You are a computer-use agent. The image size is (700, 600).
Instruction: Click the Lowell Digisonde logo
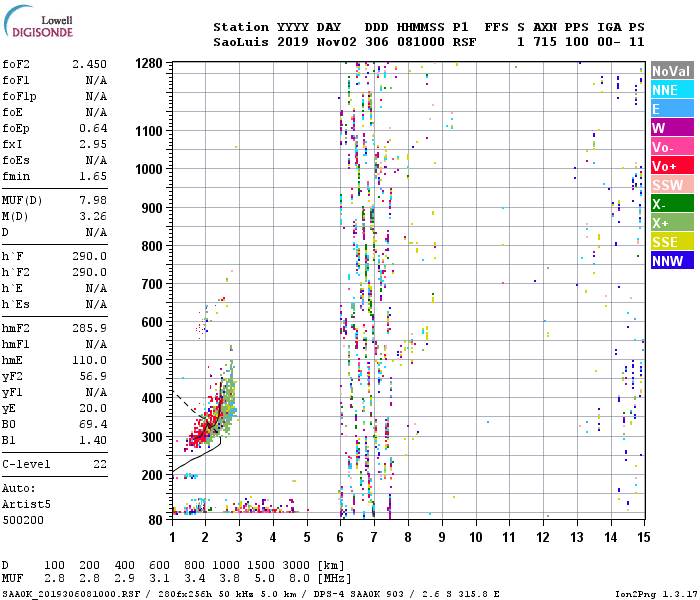[38, 21]
